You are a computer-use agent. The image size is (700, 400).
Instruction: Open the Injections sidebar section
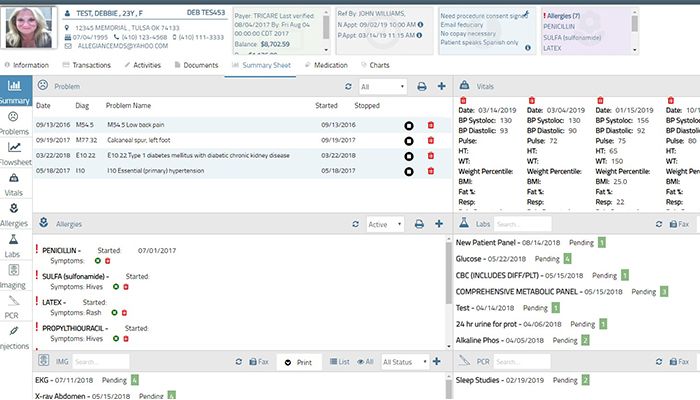[x=14, y=338]
